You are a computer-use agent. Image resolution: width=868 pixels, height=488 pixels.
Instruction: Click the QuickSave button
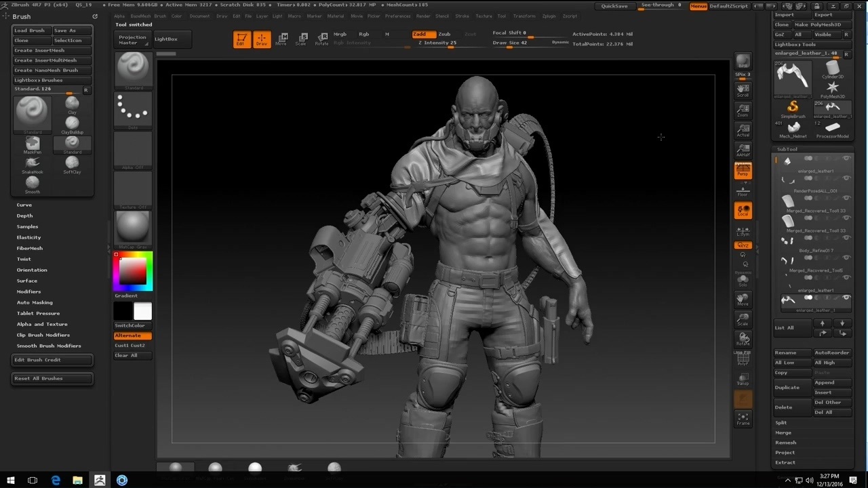pos(614,6)
